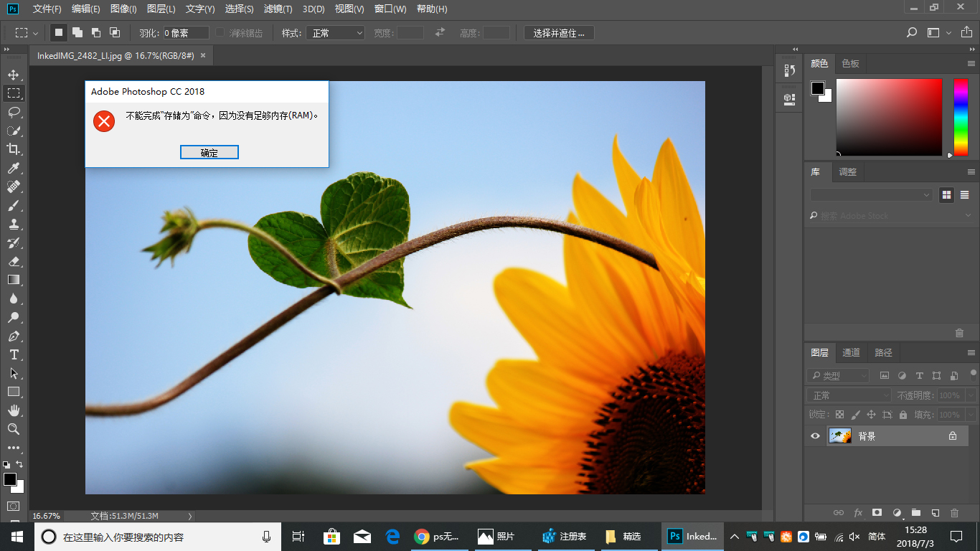Screen dimensions: 980x551
Task: Select the Blur tool
Action: coord(13,298)
